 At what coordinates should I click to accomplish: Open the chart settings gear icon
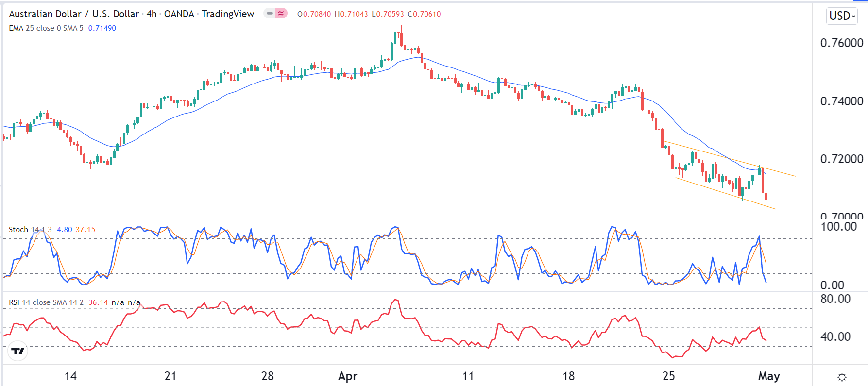tap(842, 377)
